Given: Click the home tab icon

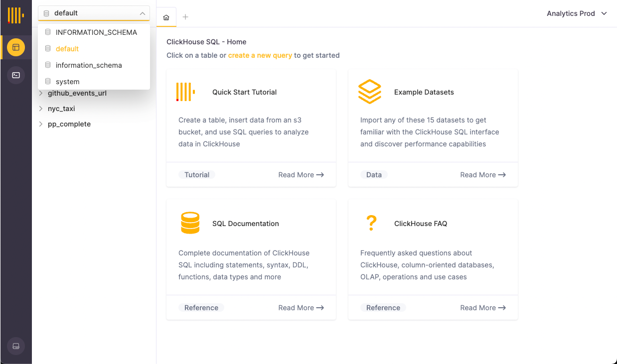Looking at the screenshot, I should coord(166,17).
